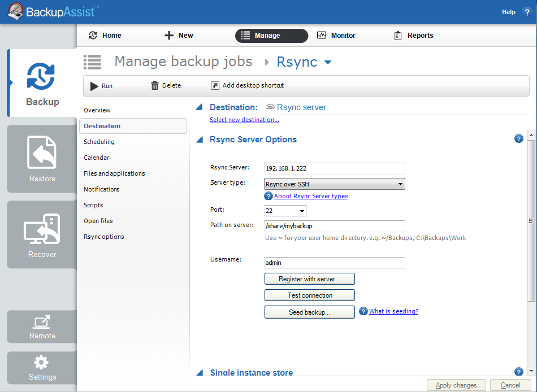Open Calendar settings
The height and width of the screenshot is (392, 537).
[96, 158]
